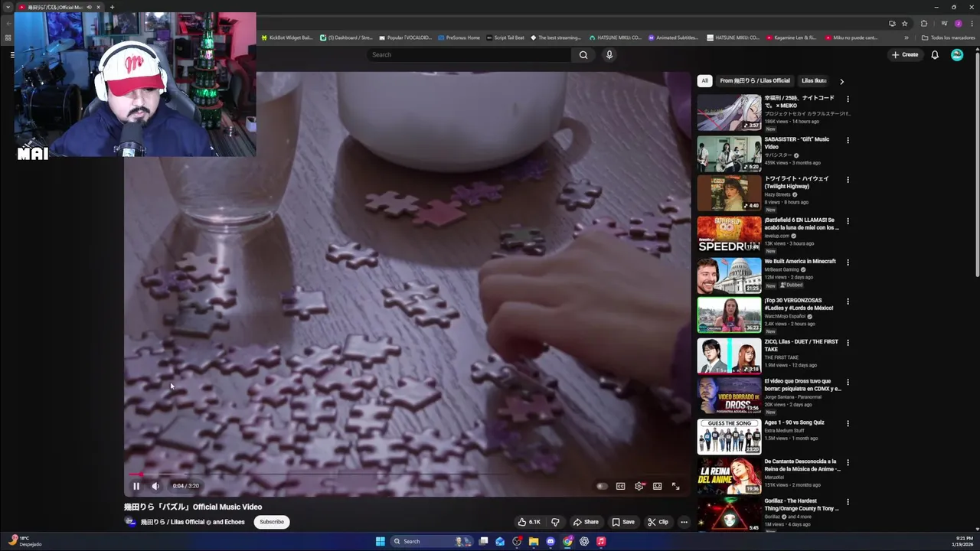
Task: Open YouTube notifications bell
Action: 935,54
